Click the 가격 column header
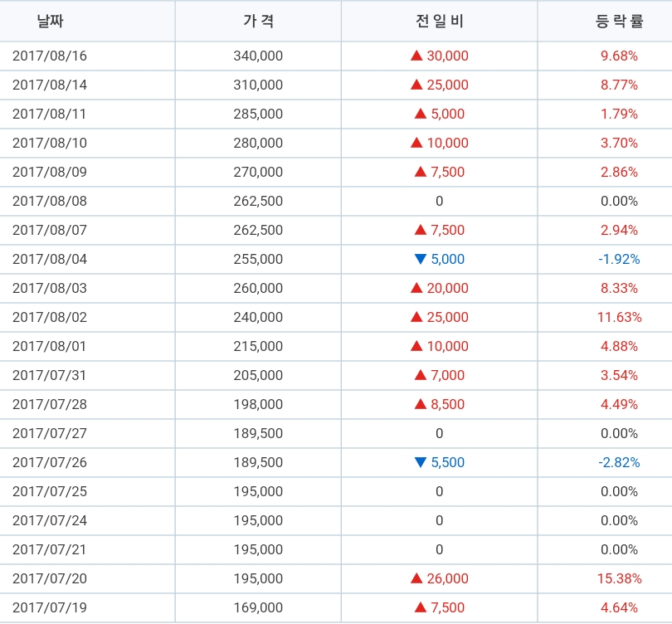This screenshot has height=624, width=672. 258,22
